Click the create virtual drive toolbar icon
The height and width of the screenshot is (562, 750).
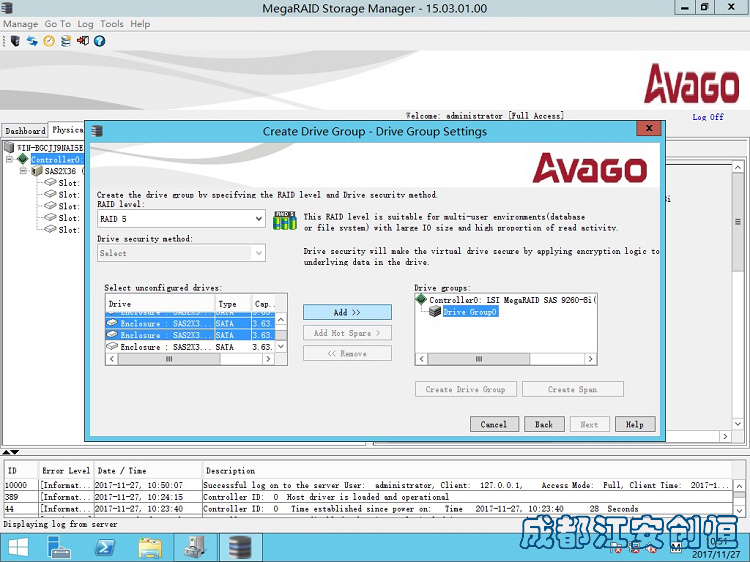66,41
